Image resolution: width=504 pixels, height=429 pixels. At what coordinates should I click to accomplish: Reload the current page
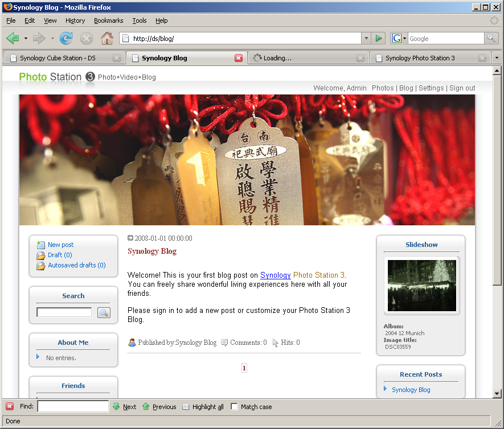66,39
